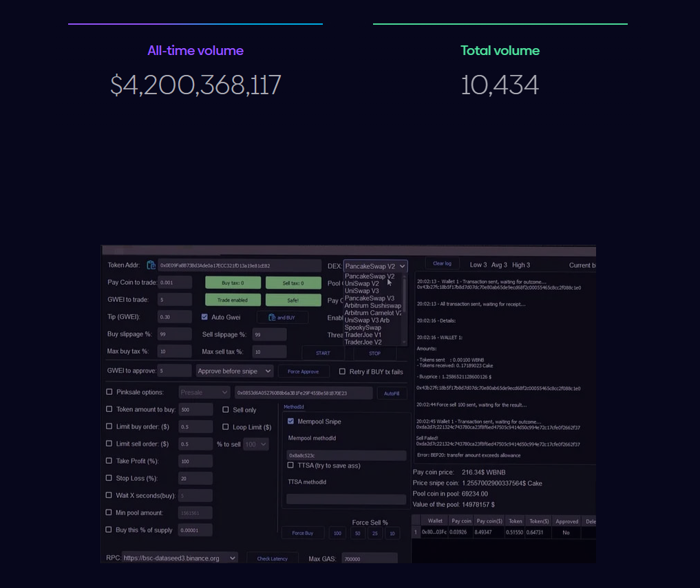This screenshot has height=588, width=700.
Task: Click the Total volume value 10,434
Action: click(x=500, y=85)
